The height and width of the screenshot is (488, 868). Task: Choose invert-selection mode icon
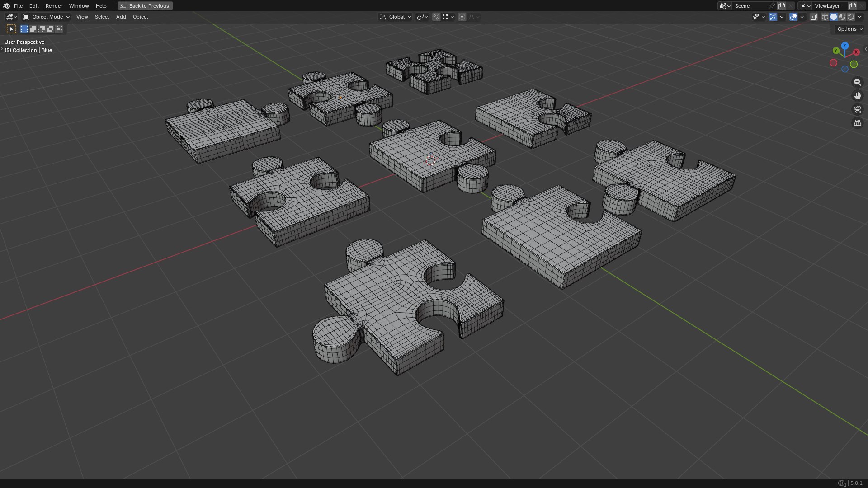coord(50,29)
